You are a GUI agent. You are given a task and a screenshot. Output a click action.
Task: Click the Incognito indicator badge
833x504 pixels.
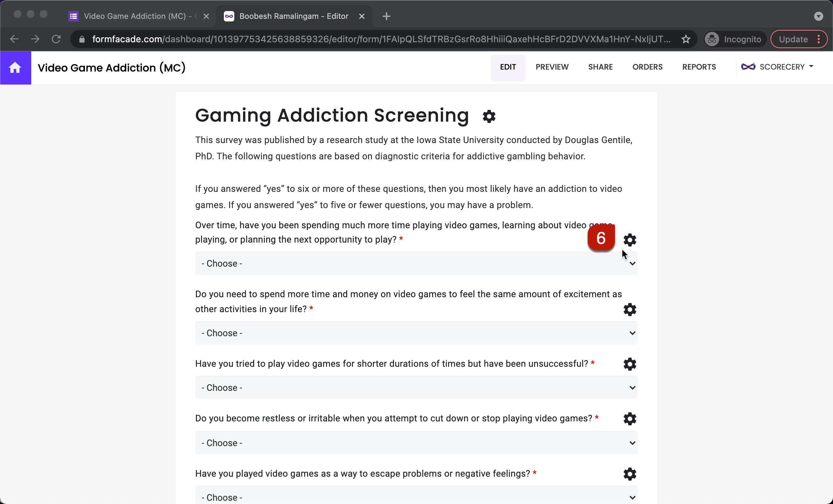coord(734,39)
